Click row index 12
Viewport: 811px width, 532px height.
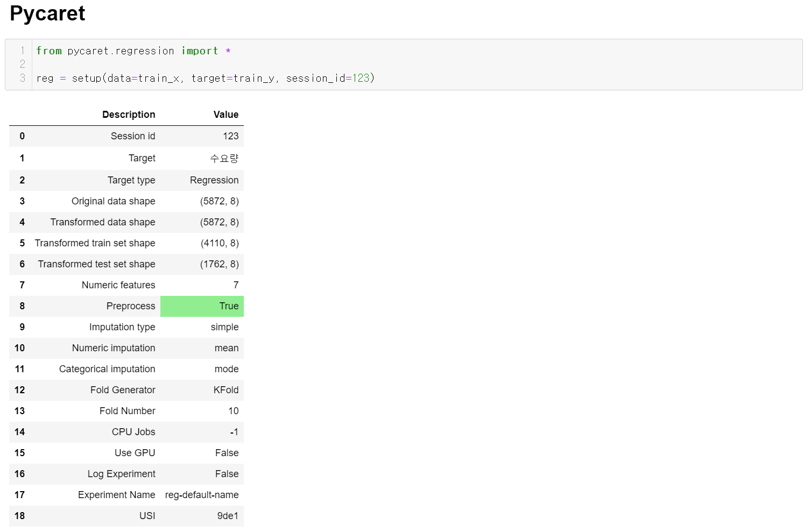(x=20, y=390)
